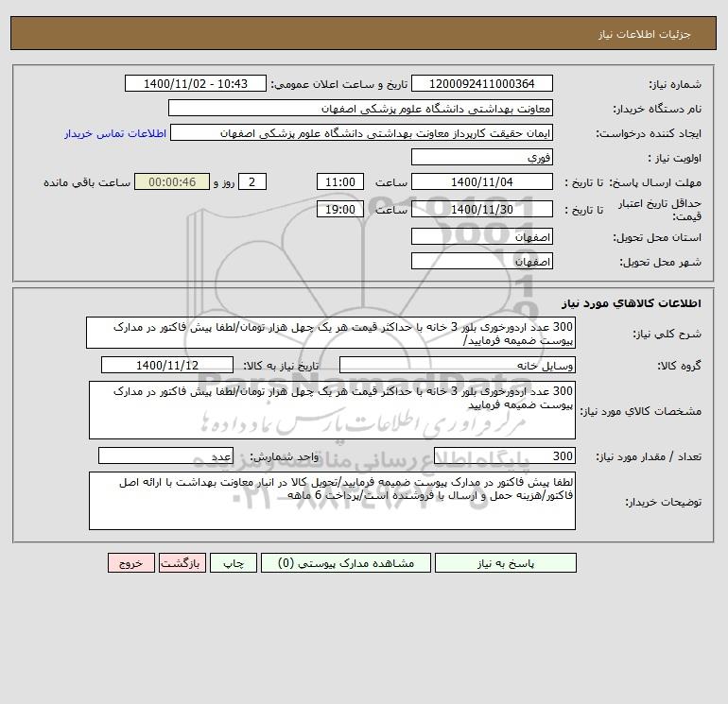Click the توضیحات خریدار notes box
The width and height of the screenshot is (728, 704).
[332, 501]
